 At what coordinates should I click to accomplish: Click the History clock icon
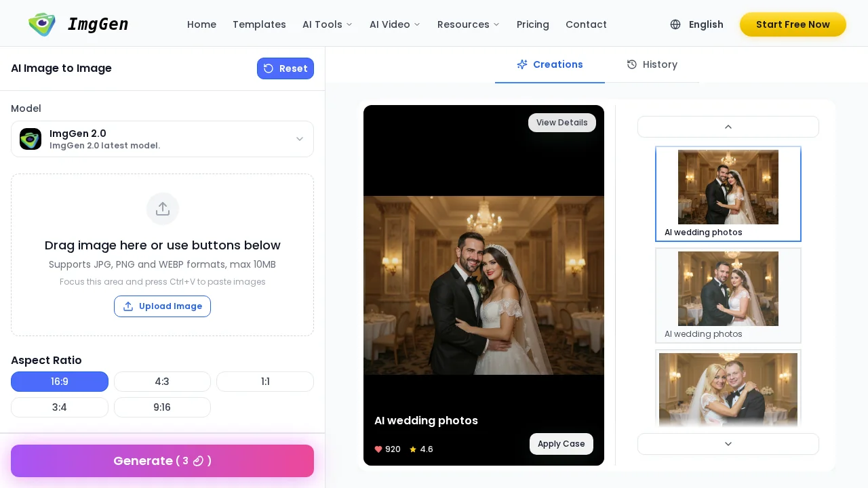pos(632,64)
